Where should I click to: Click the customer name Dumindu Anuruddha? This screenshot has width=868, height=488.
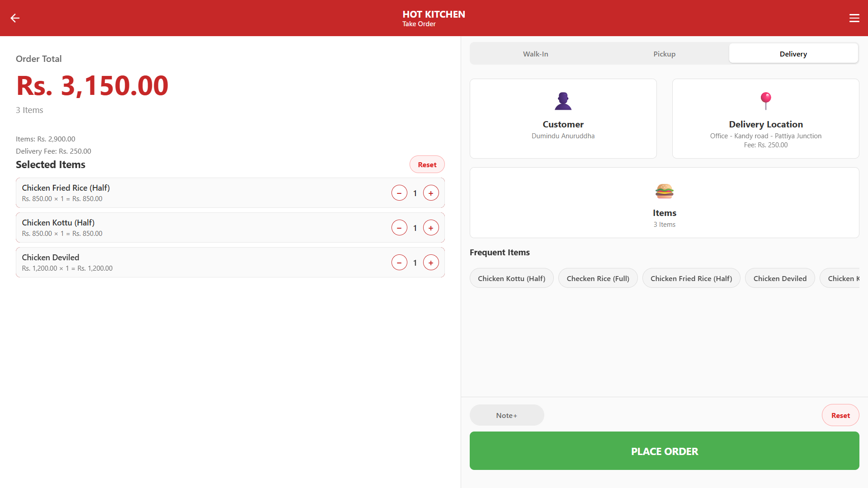pyautogui.click(x=563, y=136)
